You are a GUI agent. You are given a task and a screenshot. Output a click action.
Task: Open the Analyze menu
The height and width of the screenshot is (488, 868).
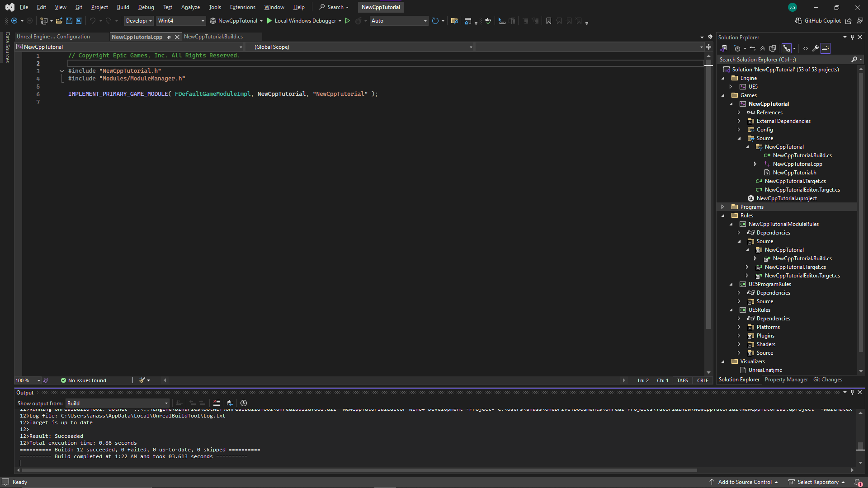pos(190,7)
